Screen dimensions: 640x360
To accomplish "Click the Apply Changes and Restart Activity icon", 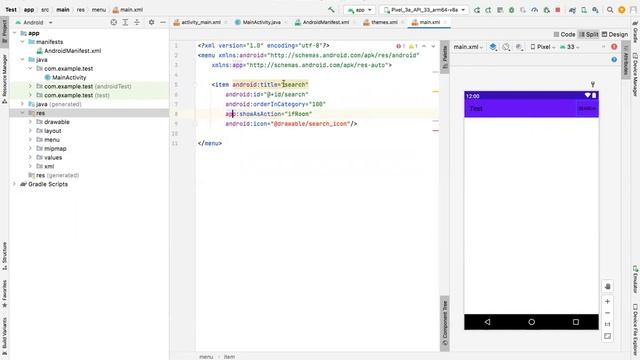I will coord(488,10).
